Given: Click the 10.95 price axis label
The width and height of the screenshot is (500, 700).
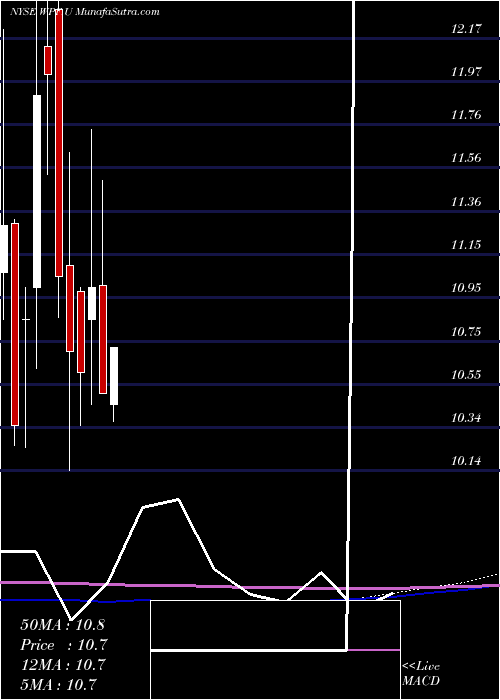Looking at the screenshot, I should 467,288.
